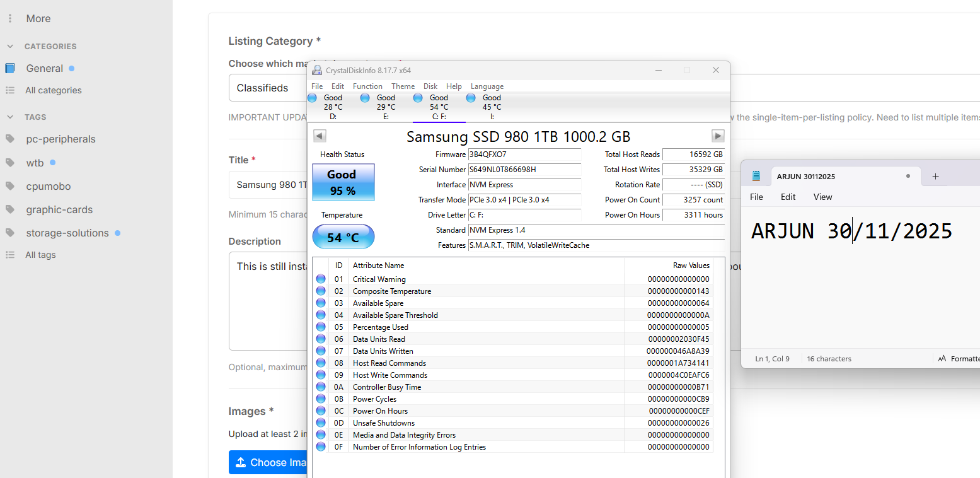The width and height of the screenshot is (980, 478).
Task: Select the E: drive status indicator
Action: point(365,98)
